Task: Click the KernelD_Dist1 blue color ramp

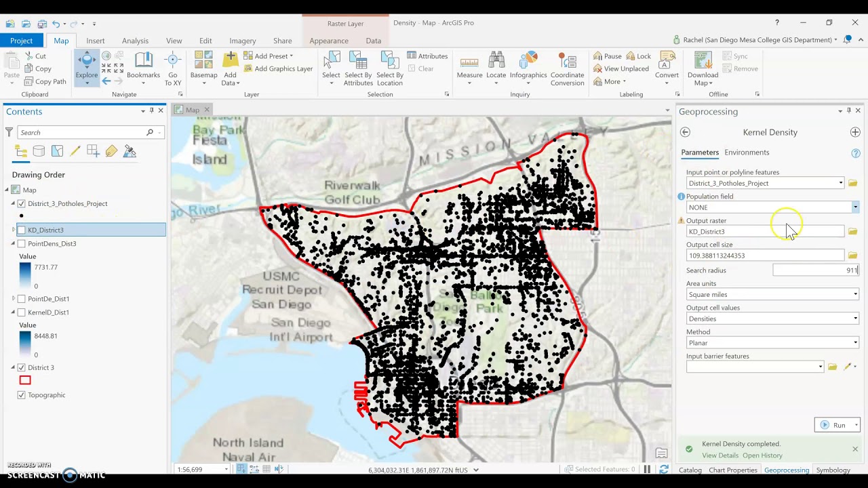Action: (x=25, y=343)
